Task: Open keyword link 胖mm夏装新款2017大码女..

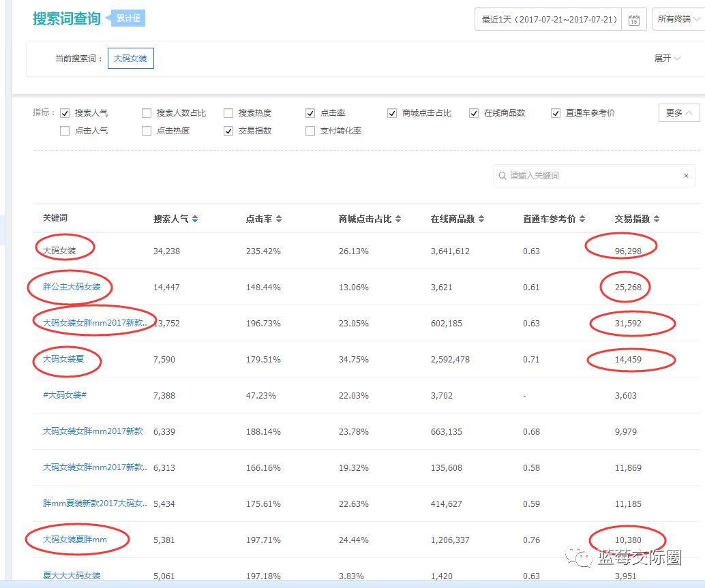Action: [x=95, y=504]
